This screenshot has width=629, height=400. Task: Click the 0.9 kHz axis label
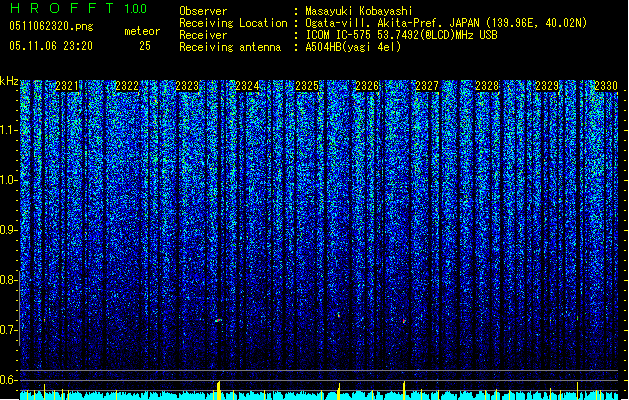coord(9,230)
